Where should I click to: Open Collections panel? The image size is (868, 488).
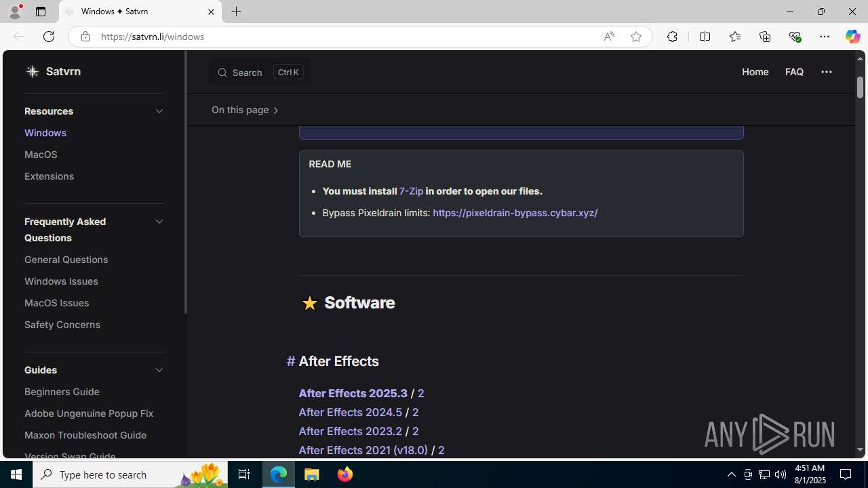click(765, 37)
